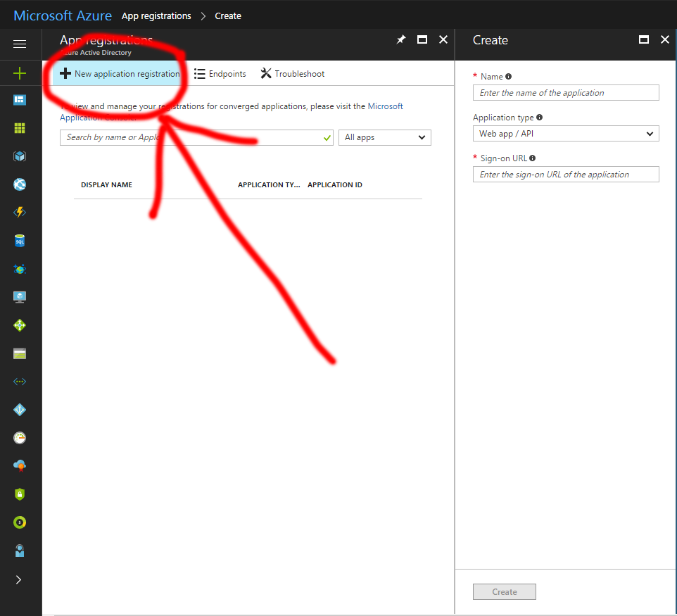The height and width of the screenshot is (616, 677).
Task: Open All resources green grid icon
Action: point(20,128)
